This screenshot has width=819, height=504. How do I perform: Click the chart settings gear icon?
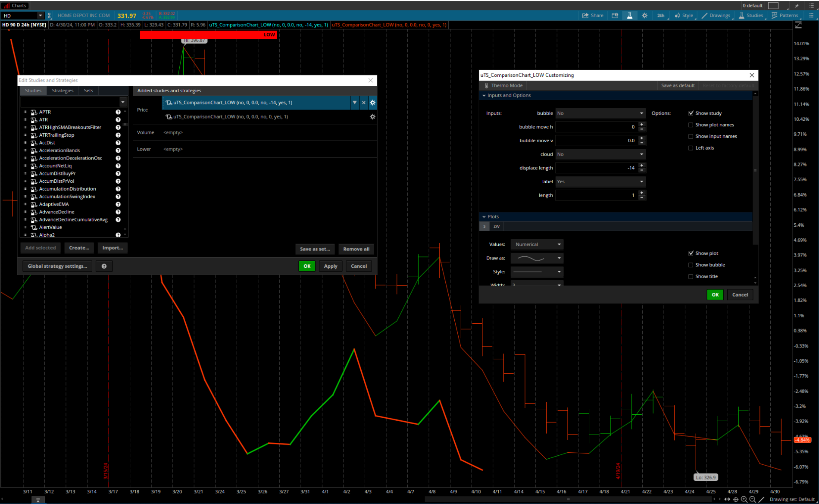pos(644,16)
